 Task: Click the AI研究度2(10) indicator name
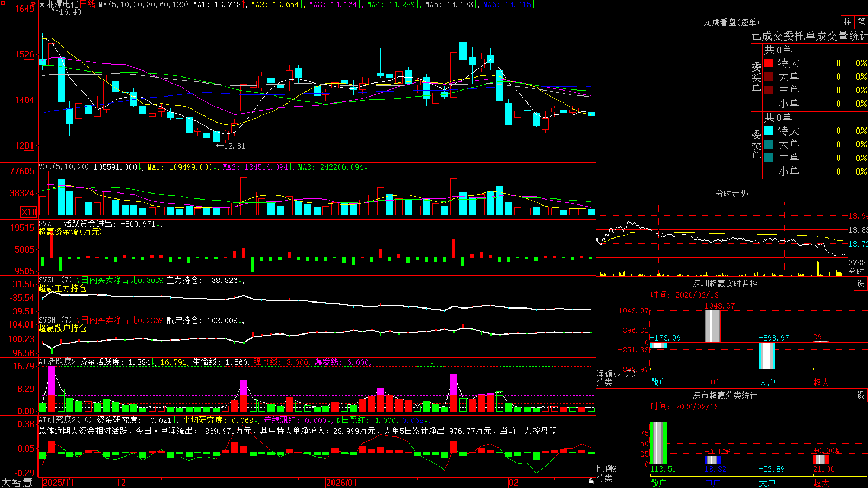[65, 420]
